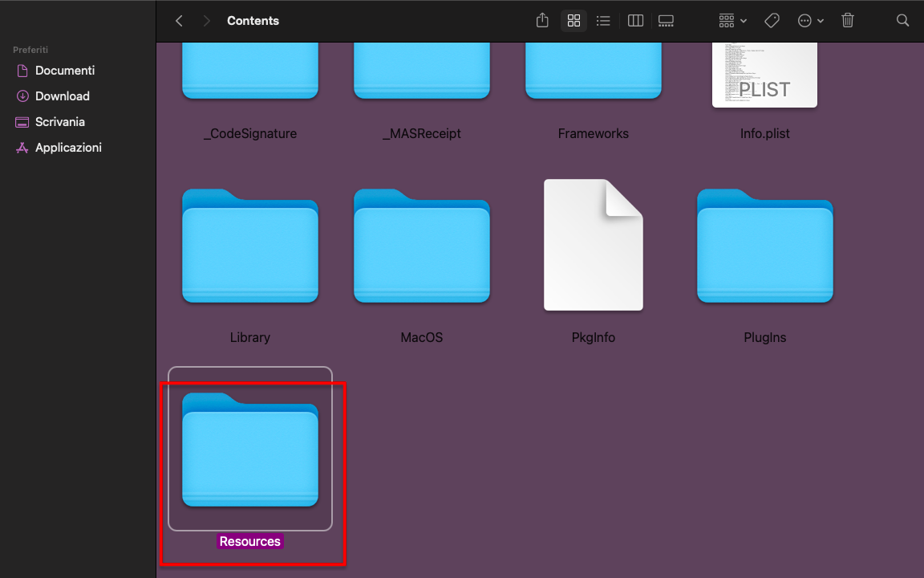Click the Tags icon in the toolbar
Screen dimensions: 924x578
click(x=772, y=20)
